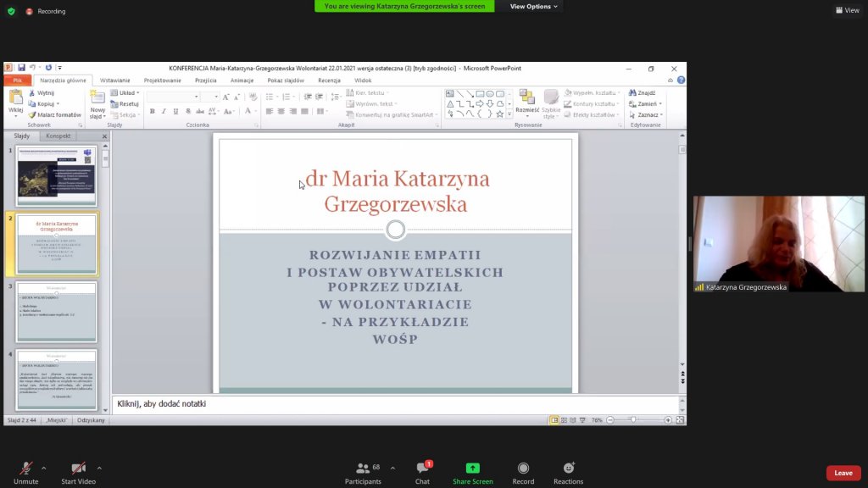
Task: Click the green Share Screen button
Action: coord(473,473)
